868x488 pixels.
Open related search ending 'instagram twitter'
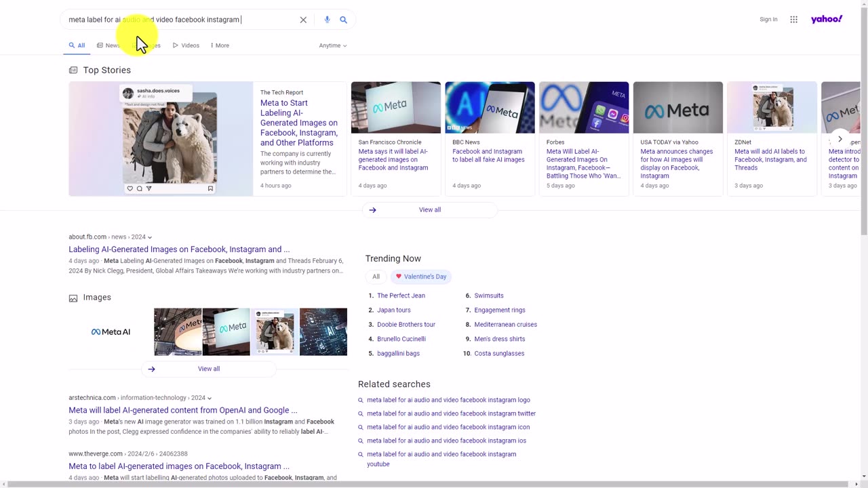point(451,414)
